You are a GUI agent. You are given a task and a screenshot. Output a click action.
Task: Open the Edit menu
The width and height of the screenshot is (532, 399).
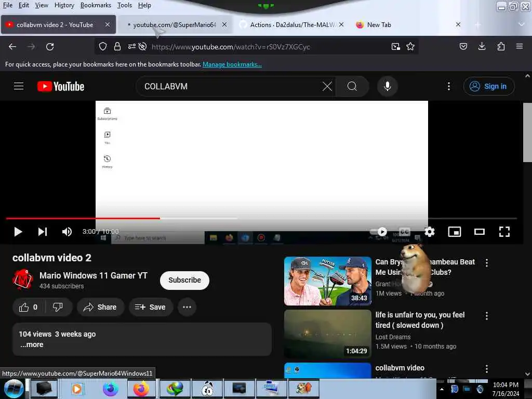pos(24,5)
